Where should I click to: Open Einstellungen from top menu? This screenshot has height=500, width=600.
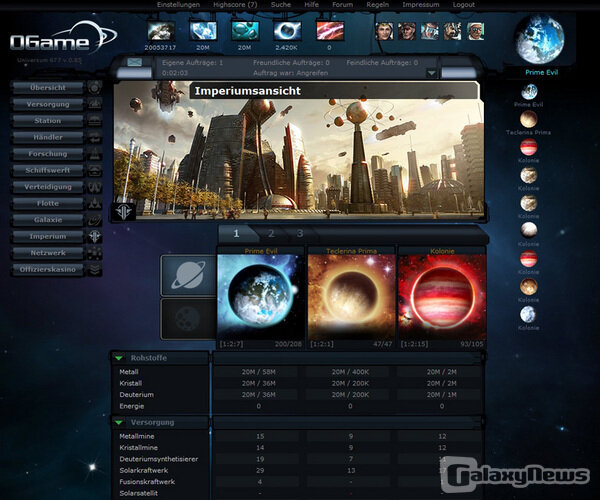[179, 5]
